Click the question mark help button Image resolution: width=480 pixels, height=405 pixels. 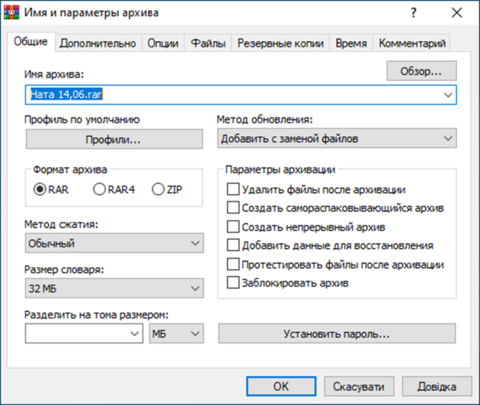click(x=413, y=13)
